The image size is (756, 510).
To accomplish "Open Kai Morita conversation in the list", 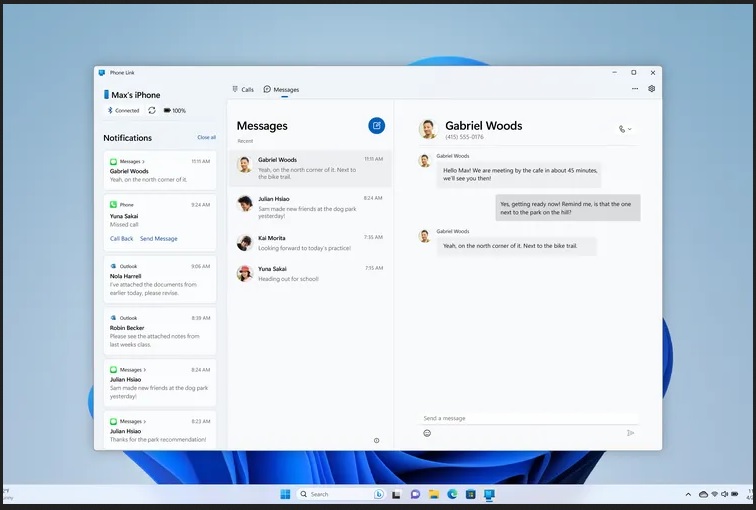I will pyautogui.click(x=310, y=243).
